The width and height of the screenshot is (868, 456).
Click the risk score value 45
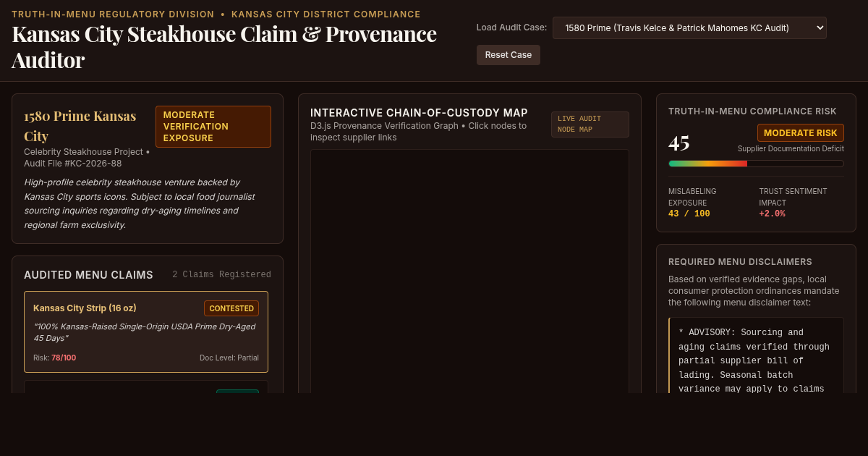coord(679,143)
